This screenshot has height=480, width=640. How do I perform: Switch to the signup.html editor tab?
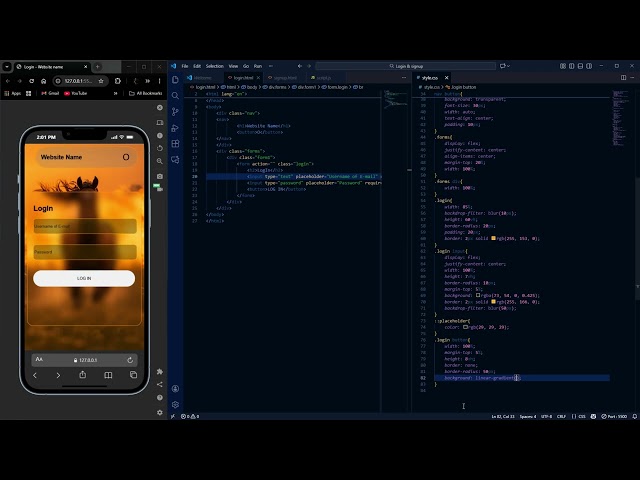pyautogui.click(x=285, y=77)
